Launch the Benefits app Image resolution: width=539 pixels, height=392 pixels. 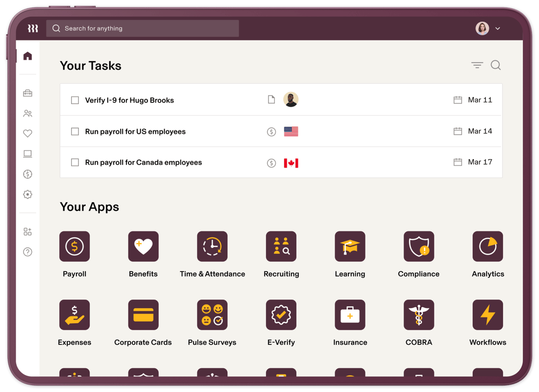coord(144,246)
